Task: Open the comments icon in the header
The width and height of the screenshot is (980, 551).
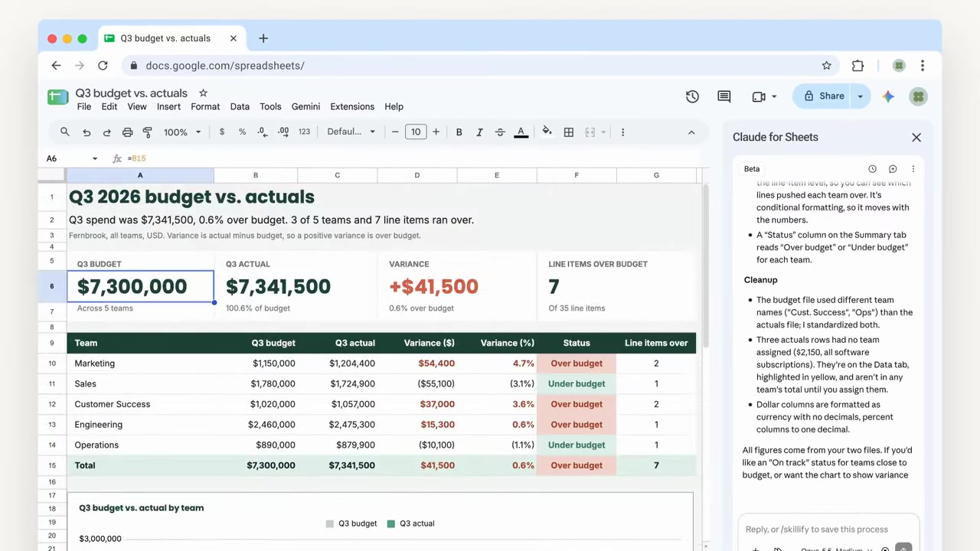Action: [724, 96]
